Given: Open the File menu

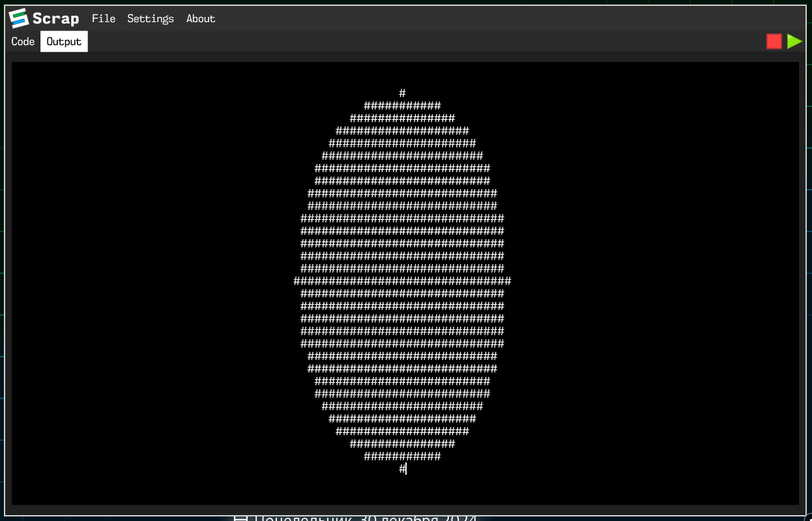Looking at the screenshot, I should pos(104,18).
